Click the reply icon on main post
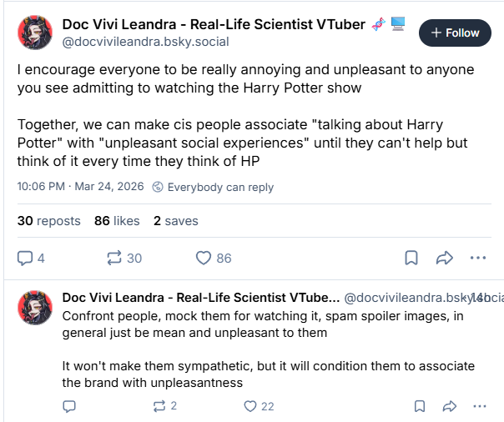The height and width of the screenshot is (422, 504). coord(25,259)
